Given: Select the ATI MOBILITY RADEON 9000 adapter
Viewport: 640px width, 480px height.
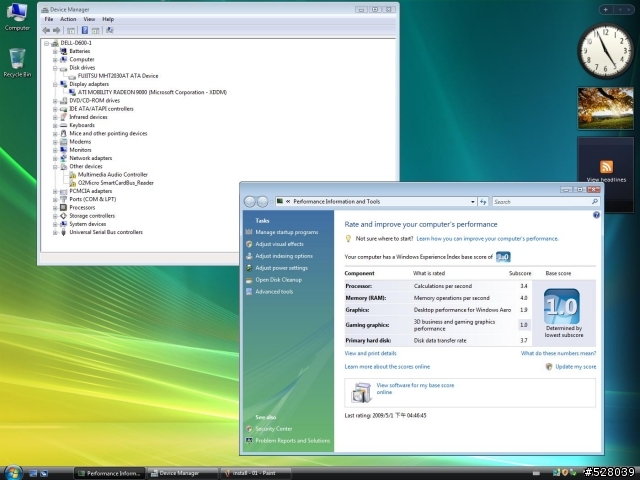Looking at the screenshot, I should pyautogui.click(x=152, y=92).
